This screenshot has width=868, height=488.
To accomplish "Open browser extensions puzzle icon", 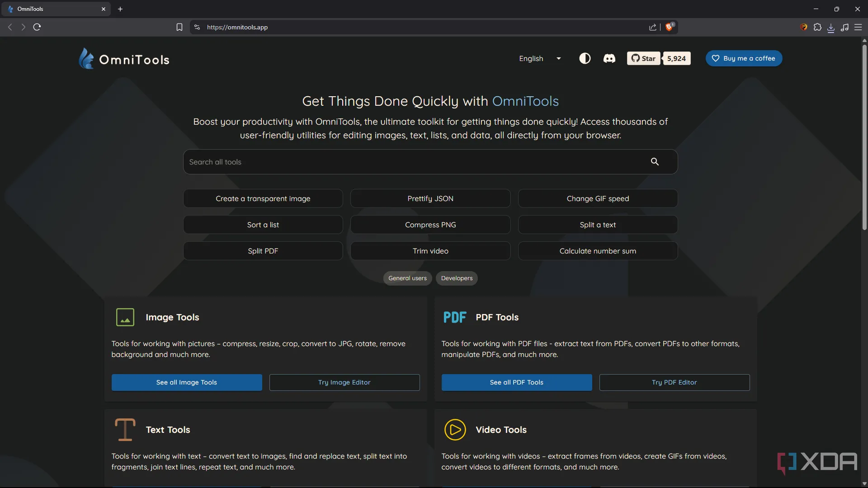I will point(817,27).
